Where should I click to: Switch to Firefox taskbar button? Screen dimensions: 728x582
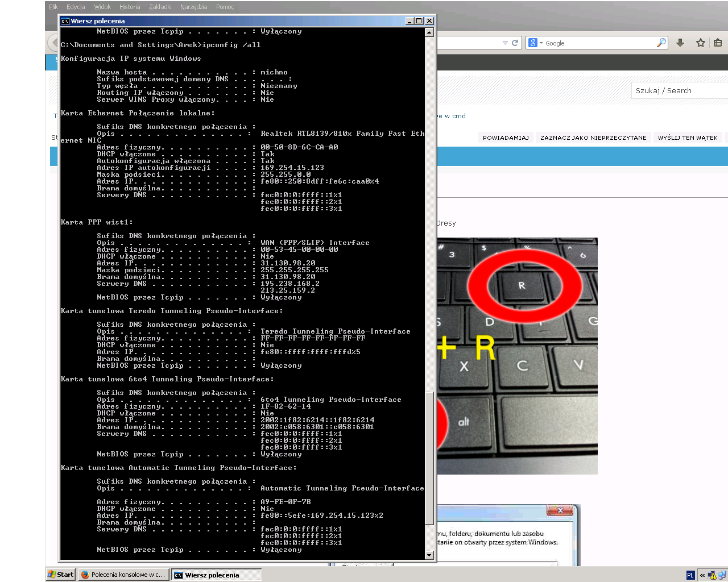123,575
